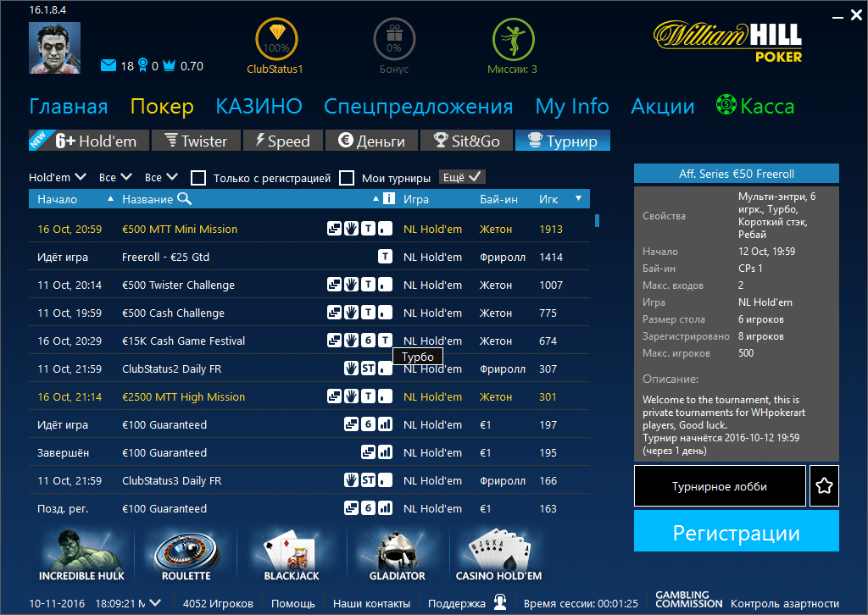Launch the Casino Hold'em game
868x615 pixels.
(x=498, y=555)
